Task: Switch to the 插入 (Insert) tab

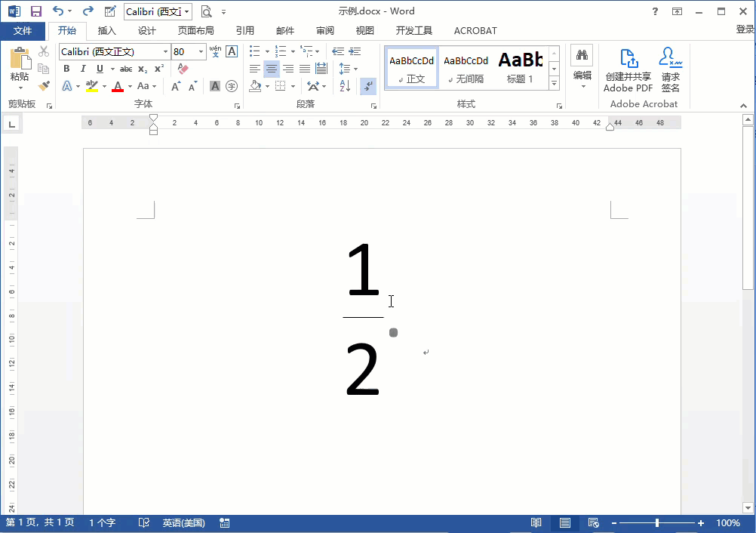Action: click(107, 31)
